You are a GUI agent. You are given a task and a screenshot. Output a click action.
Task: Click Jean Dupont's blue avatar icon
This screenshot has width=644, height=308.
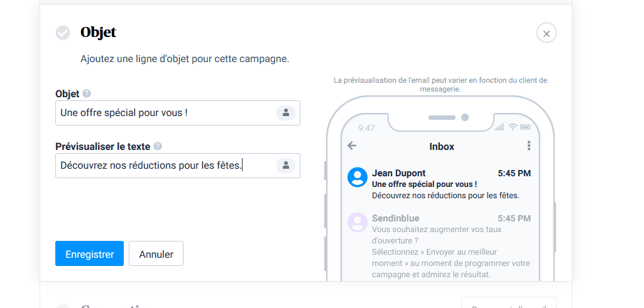(x=357, y=177)
